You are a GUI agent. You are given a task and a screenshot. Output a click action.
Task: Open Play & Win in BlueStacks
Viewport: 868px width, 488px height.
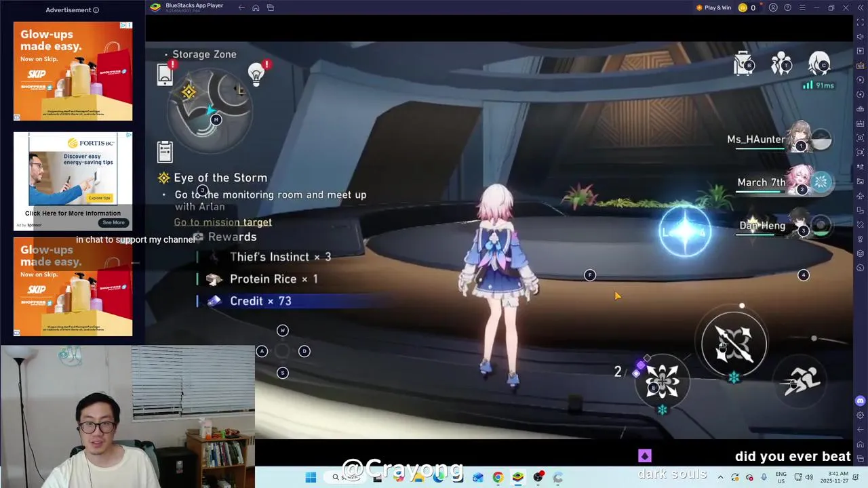click(713, 7)
